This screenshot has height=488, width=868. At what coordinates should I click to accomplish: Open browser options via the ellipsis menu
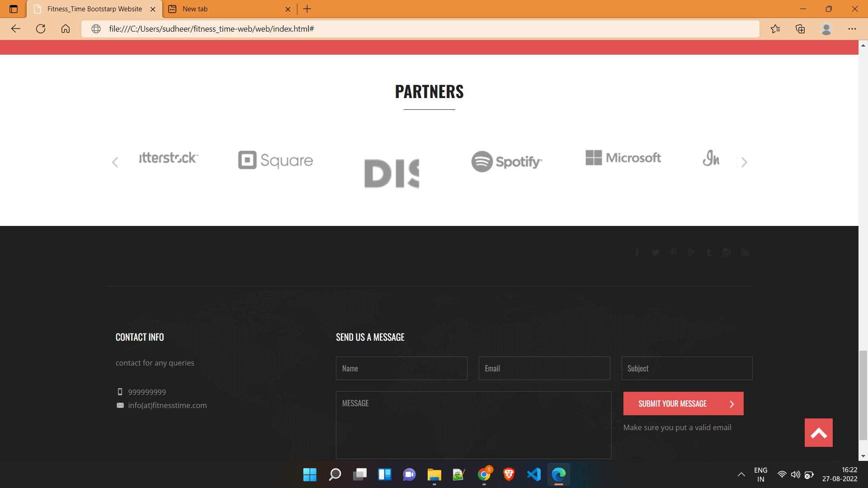[x=853, y=28]
